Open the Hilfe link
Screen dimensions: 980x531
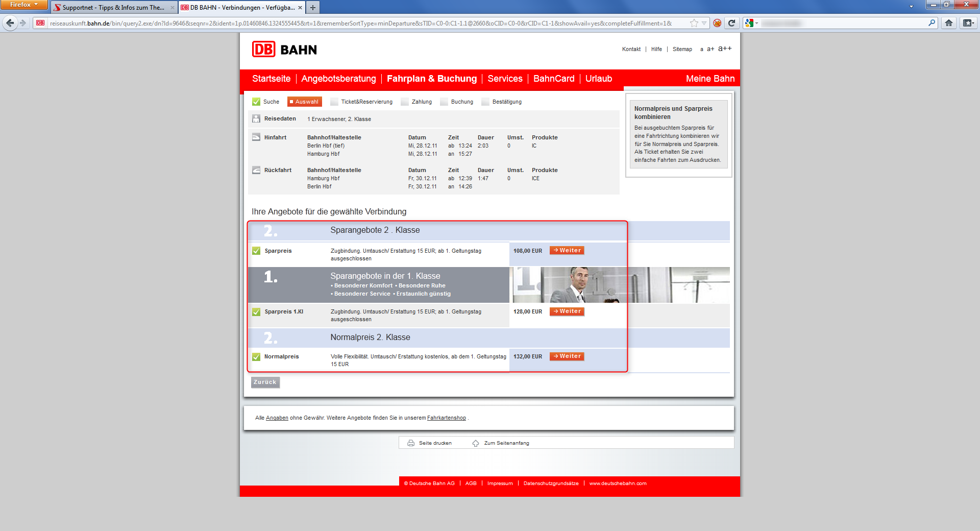(x=656, y=50)
